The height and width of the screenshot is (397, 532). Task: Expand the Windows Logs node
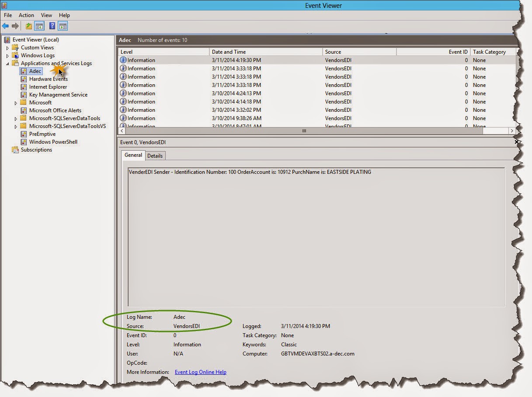point(7,55)
